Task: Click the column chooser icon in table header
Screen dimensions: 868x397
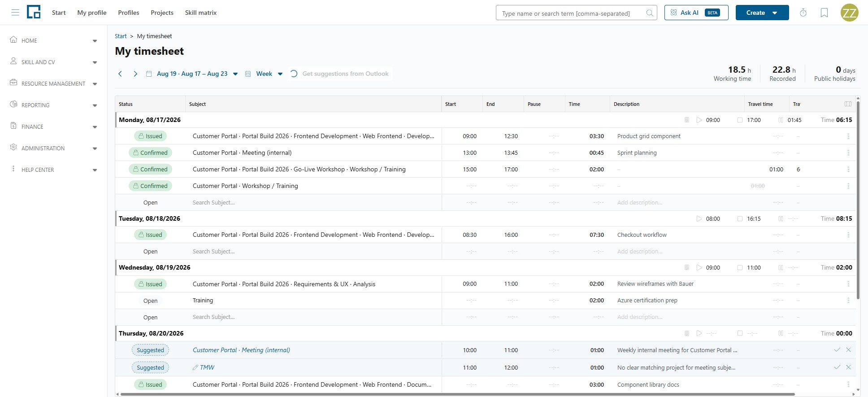Action: 848,104
